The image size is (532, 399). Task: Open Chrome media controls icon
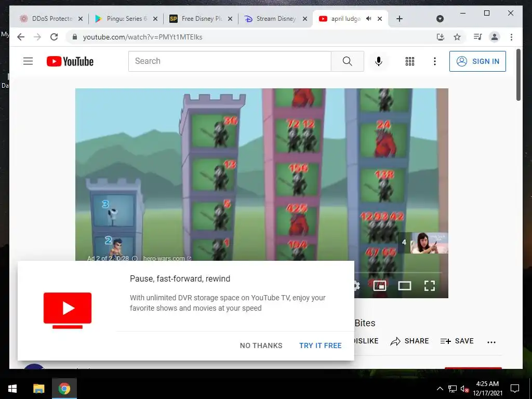(x=478, y=37)
